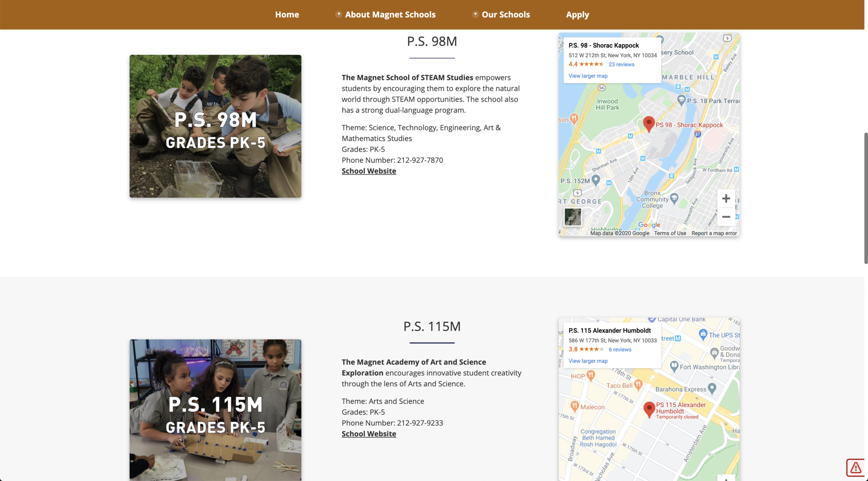Click the address 512 W 212th St
The width and height of the screenshot is (868, 481).
coord(612,56)
